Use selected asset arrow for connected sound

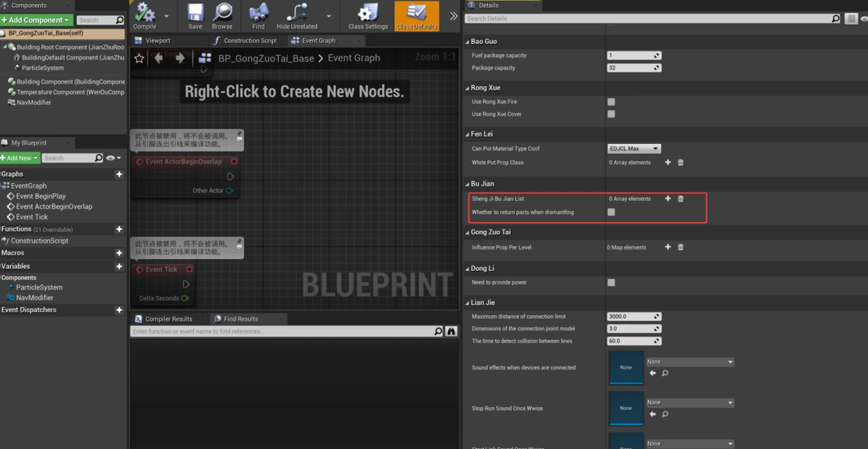pyautogui.click(x=653, y=373)
